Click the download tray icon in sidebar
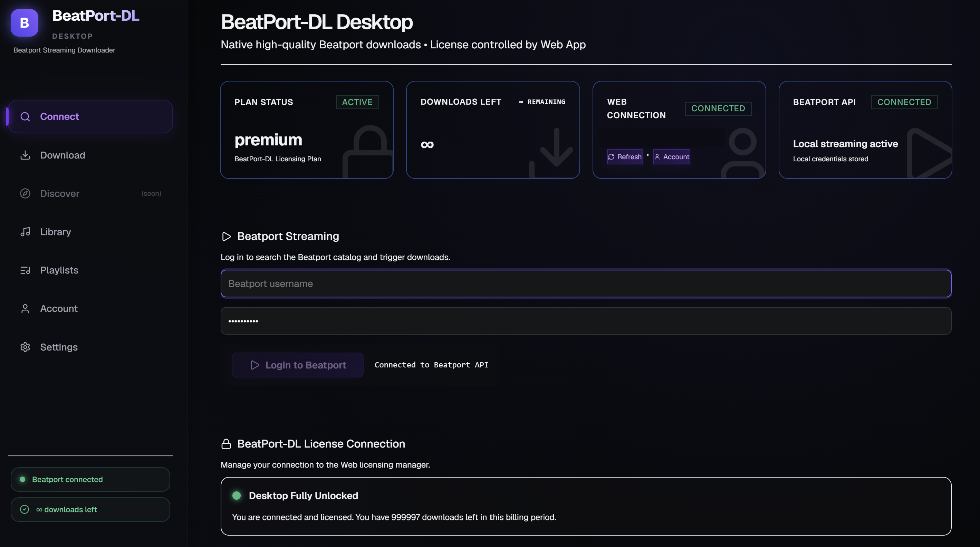The height and width of the screenshot is (547, 980). pyautogui.click(x=25, y=155)
